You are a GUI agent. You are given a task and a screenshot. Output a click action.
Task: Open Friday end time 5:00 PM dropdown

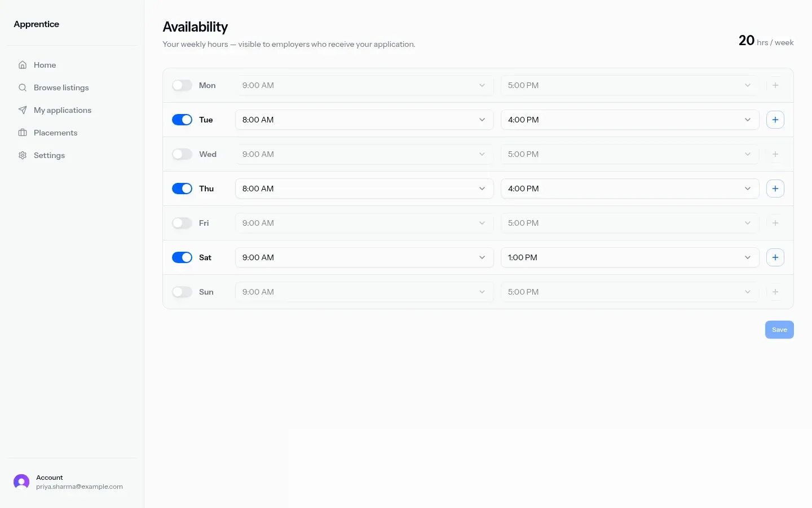[630, 223]
